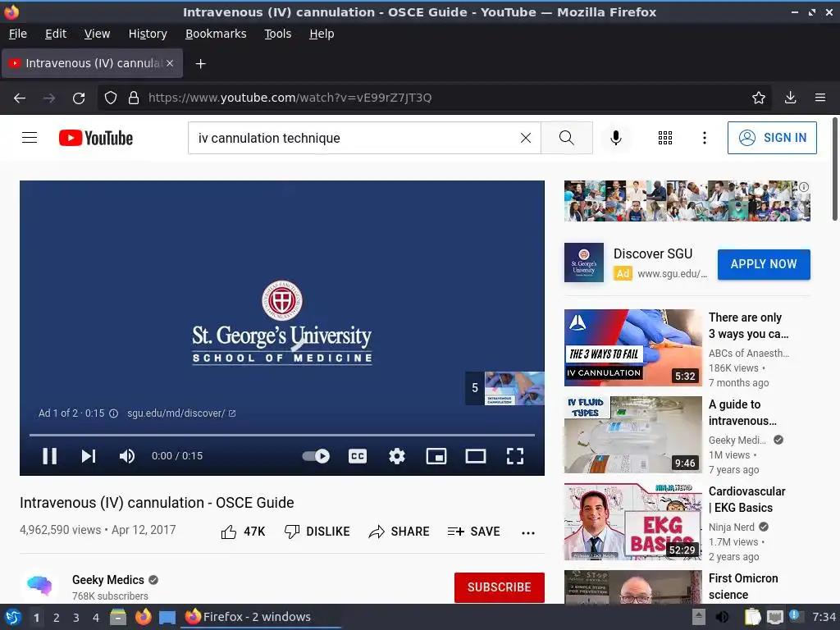Go back one page
This screenshot has width=840, height=630.
[20, 98]
